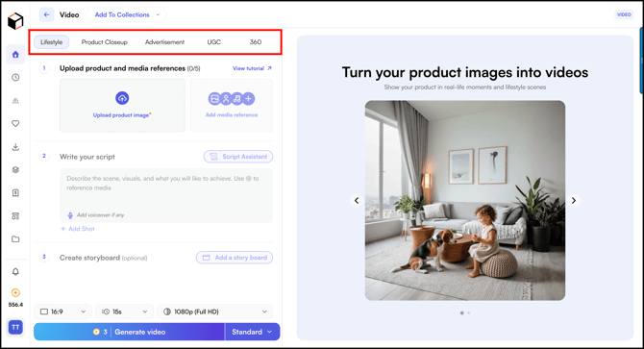Open the 16:9 aspect ratio dropdown
The width and height of the screenshot is (644, 349).
(62, 312)
